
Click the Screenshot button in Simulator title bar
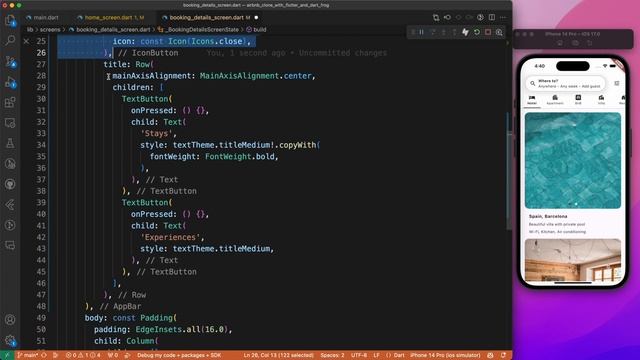pos(575,42)
